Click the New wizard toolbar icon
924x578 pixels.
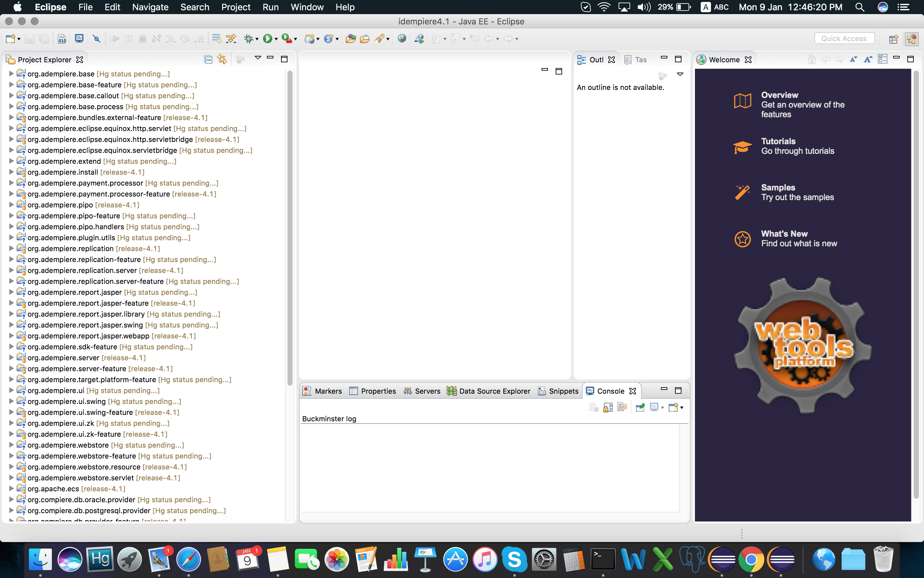[10, 39]
